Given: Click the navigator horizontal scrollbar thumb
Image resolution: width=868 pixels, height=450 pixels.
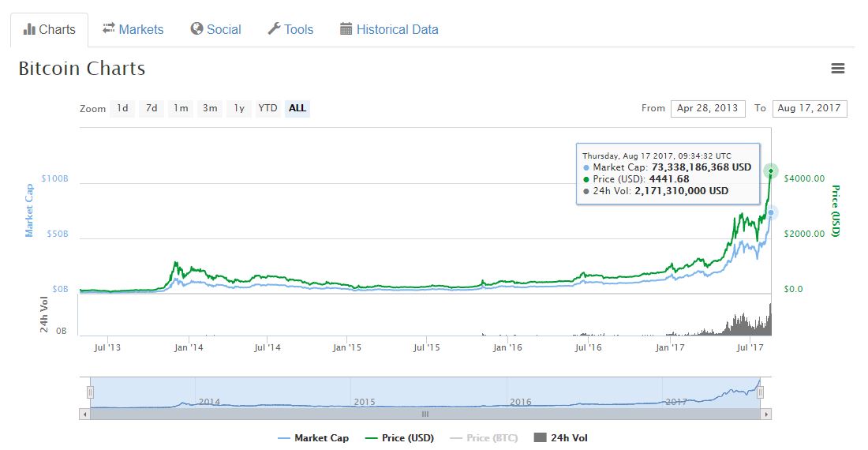Looking at the screenshot, I should pyautogui.click(x=425, y=414).
